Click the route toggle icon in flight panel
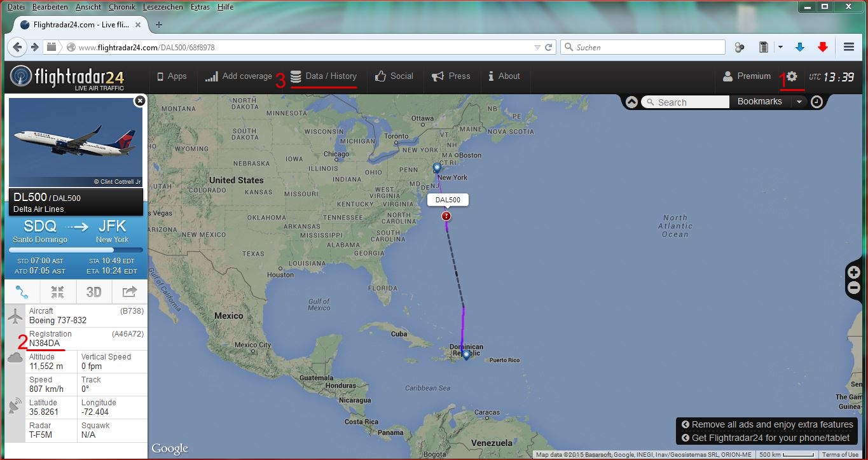The image size is (868, 460). (22, 292)
